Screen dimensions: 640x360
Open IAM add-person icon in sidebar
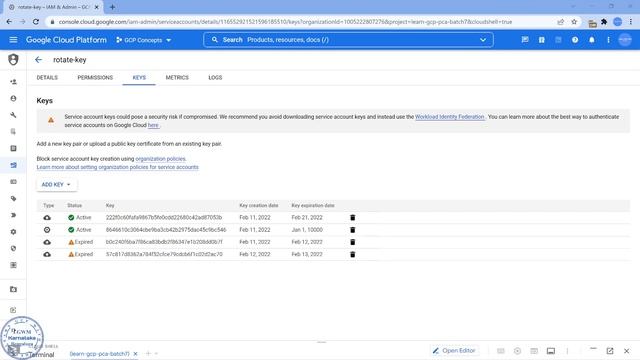(13, 82)
